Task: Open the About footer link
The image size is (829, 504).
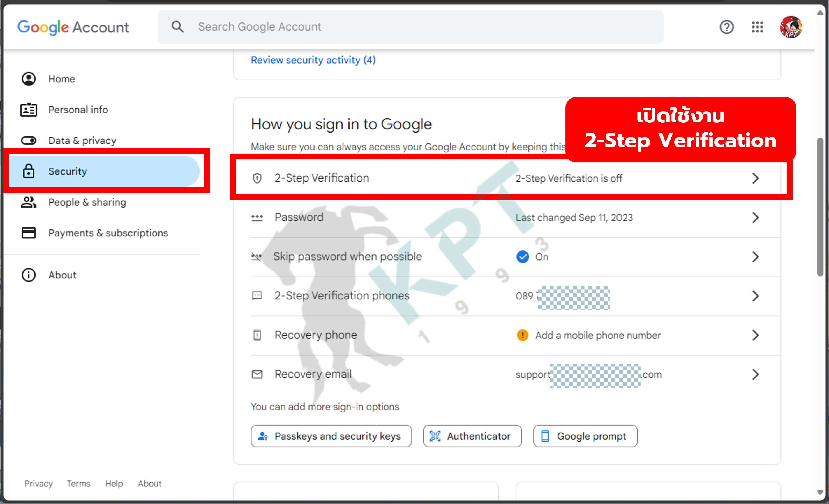Action: (150, 483)
